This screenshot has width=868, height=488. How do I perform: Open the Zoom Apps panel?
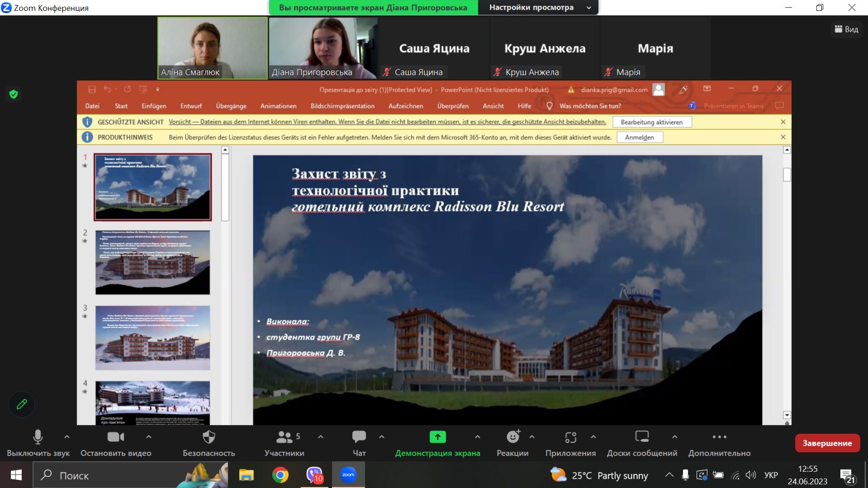571,443
